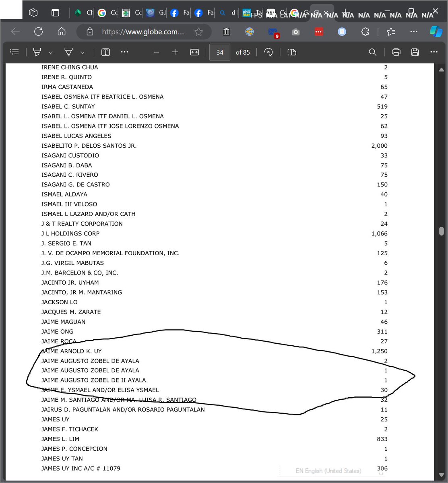448x483 pixels.
Task: Close the active browser tab
Action: click(x=326, y=13)
